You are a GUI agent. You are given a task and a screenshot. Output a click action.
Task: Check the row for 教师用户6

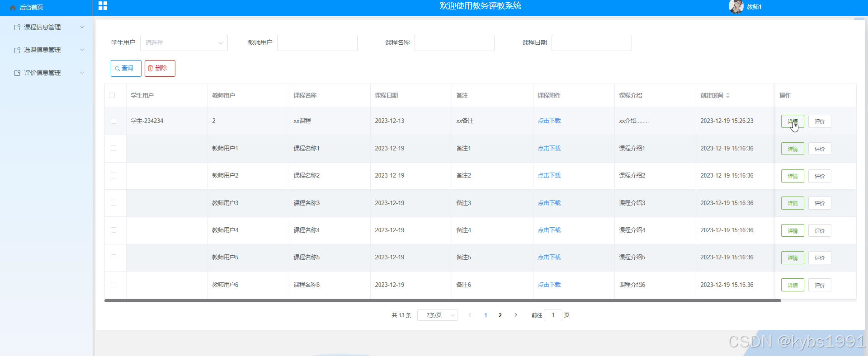coord(113,285)
